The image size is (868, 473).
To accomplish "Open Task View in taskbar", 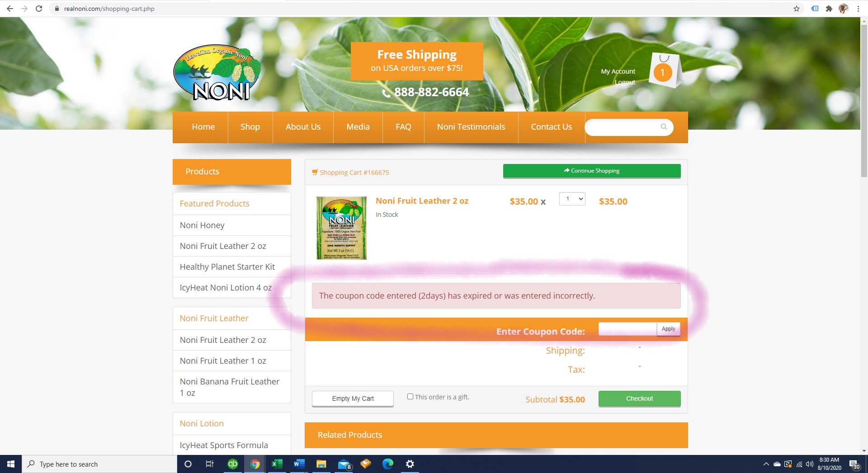I will pos(210,464).
